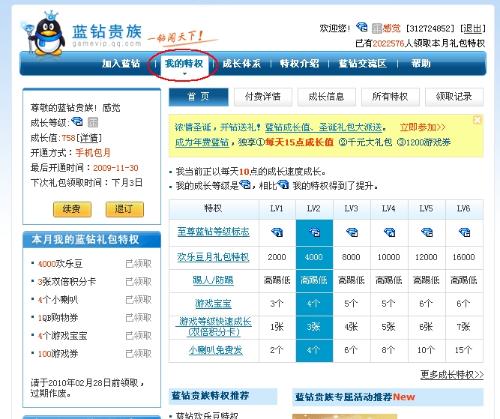The image size is (500, 419).
Task: Click the 退订 unsubscribe button
Action: pos(125,209)
